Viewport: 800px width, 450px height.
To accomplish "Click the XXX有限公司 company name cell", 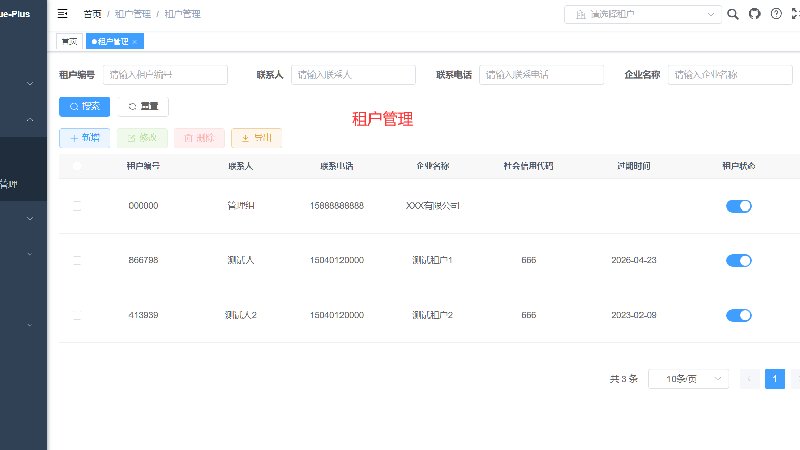I will tap(433, 206).
